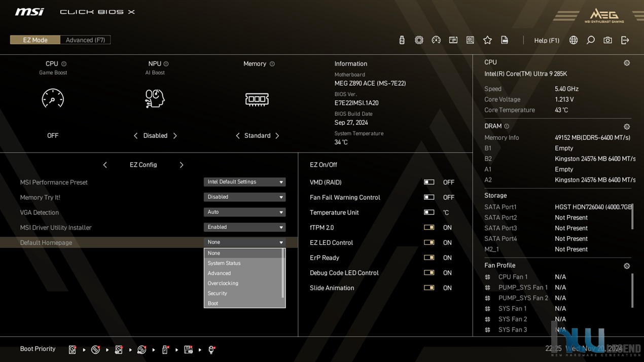Choose None from the homepage options list
Image resolution: width=644 pixels, height=362 pixels.
click(243, 253)
